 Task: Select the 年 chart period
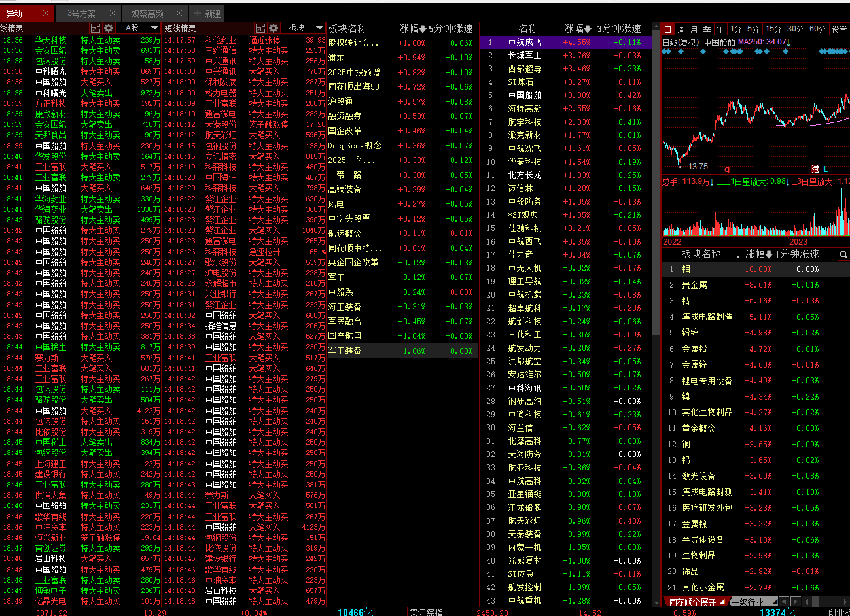tap(720, 29)
